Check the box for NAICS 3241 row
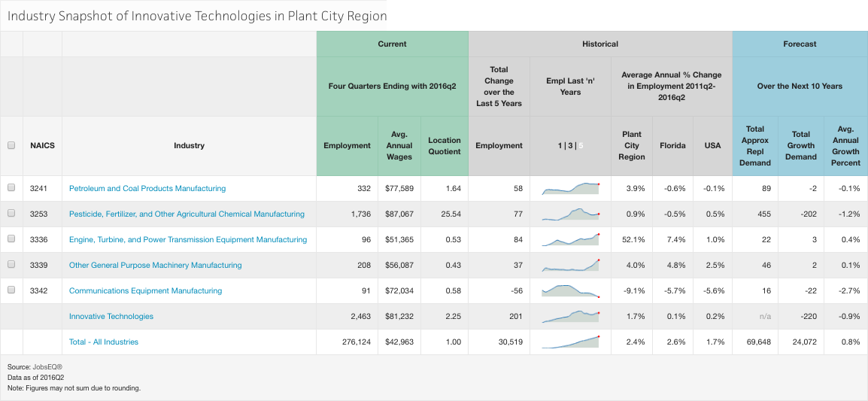The image size is (868, 401). (11, 188)
